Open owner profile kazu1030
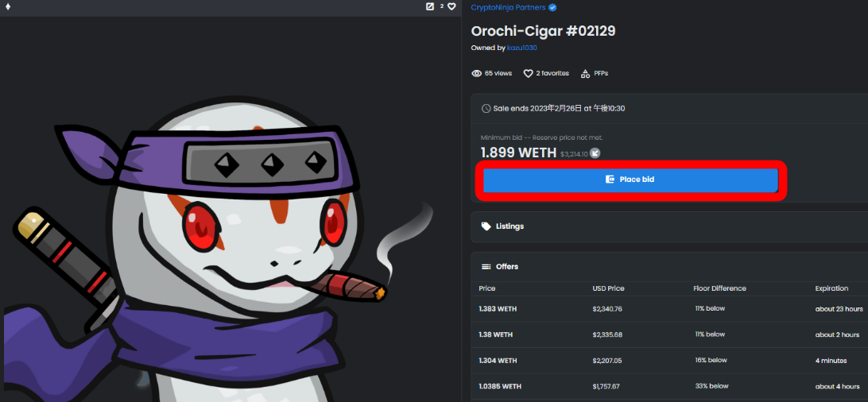Screen dimensions: 868x402 [522, 48]
